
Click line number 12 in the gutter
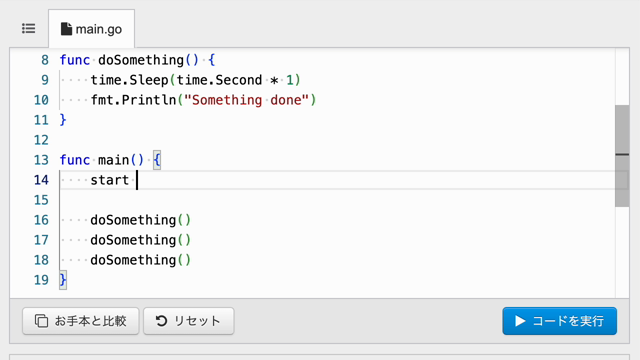pos(41,140)
